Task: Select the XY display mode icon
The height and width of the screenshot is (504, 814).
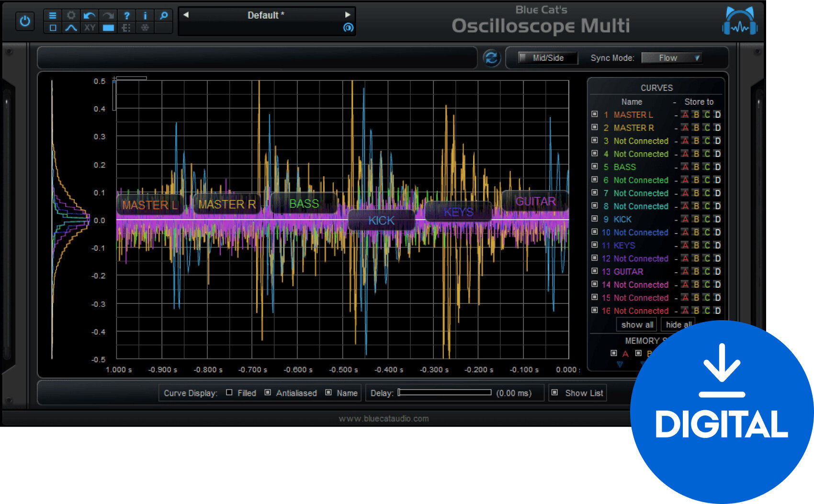Action: tap(89, 28)
